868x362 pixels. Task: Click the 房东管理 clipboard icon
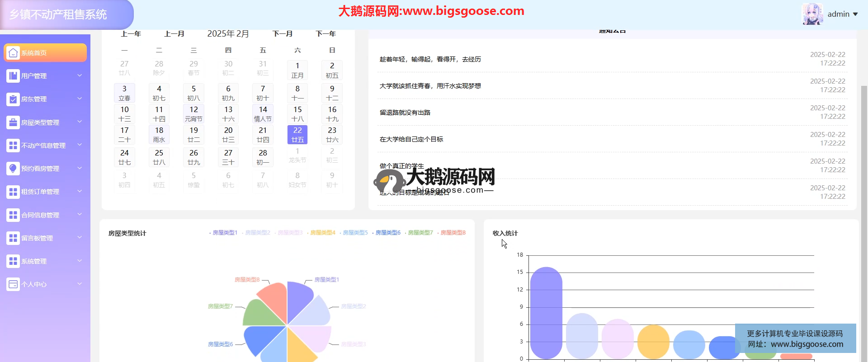click(x=13, y=99)
